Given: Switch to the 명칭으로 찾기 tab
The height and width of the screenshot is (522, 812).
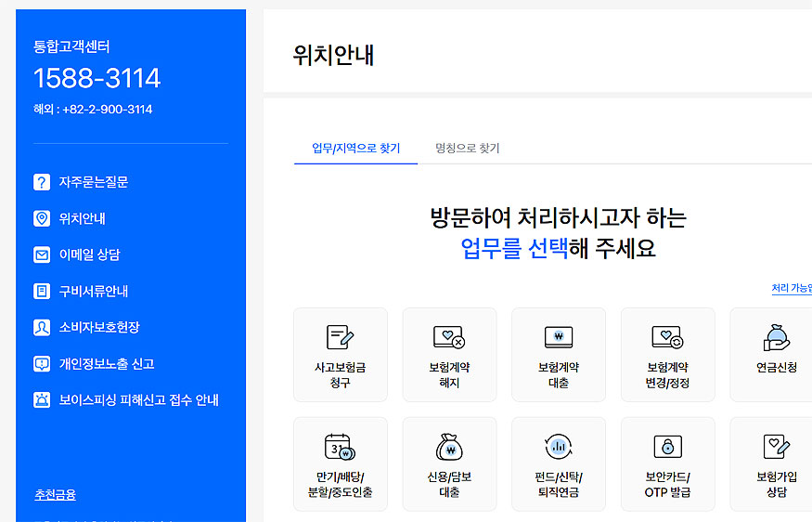Looking at the screenshot, I should (467, 149).
